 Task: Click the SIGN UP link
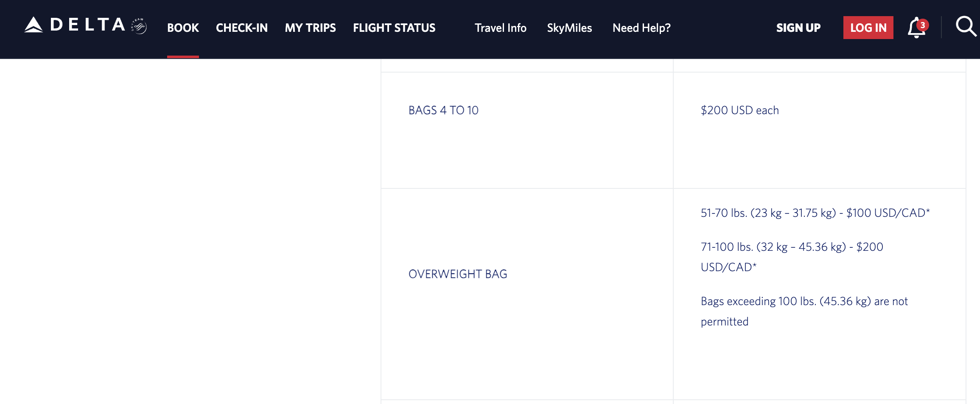click(798, 28)
